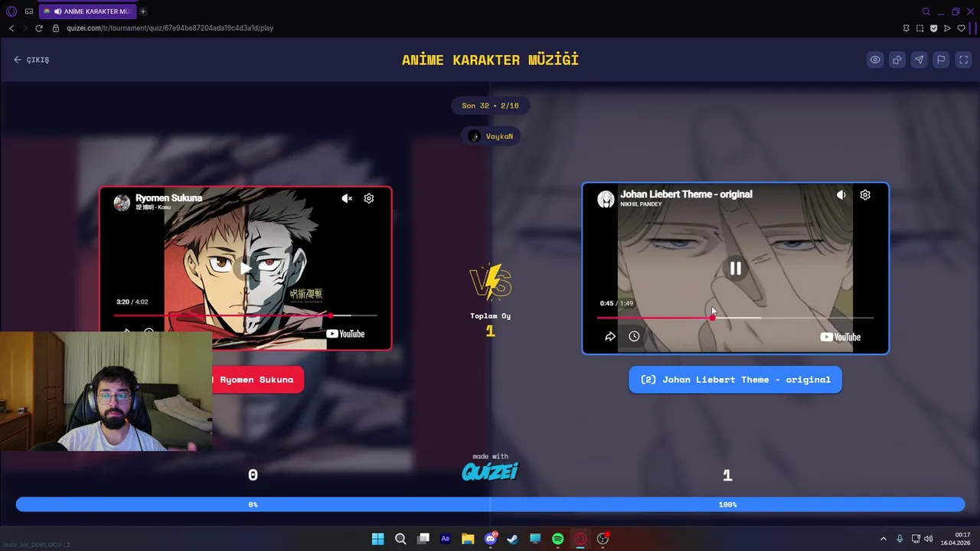Toggle the ad blocker shield icon
Image resolution: width=980 pixels, height=551 pixels.
(933, 28)
